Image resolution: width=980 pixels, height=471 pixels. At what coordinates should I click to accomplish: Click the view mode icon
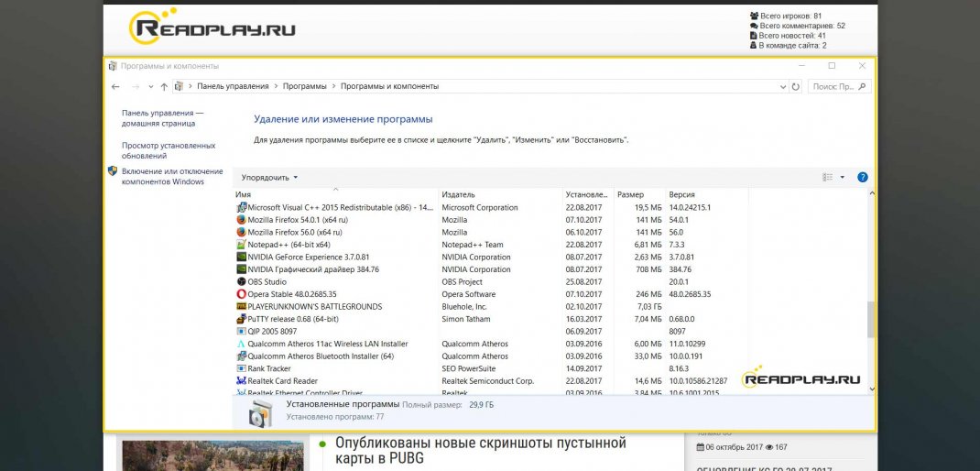(827, 178)
